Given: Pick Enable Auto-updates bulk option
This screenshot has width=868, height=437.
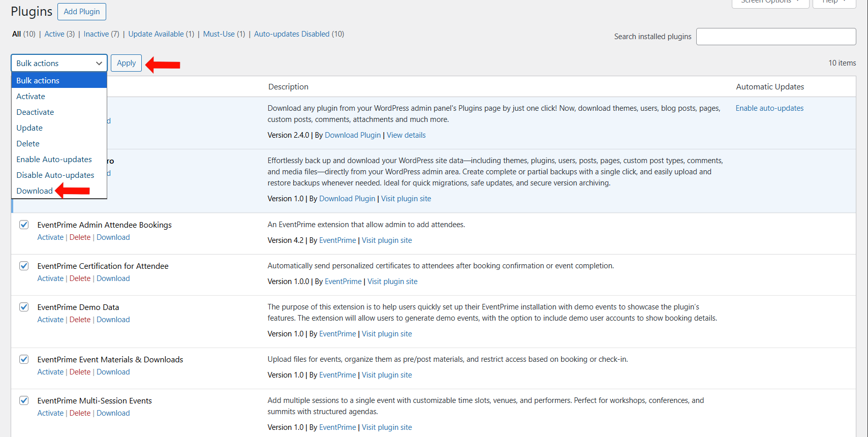Looking at the screenshot, I should (x=54, y=159).
